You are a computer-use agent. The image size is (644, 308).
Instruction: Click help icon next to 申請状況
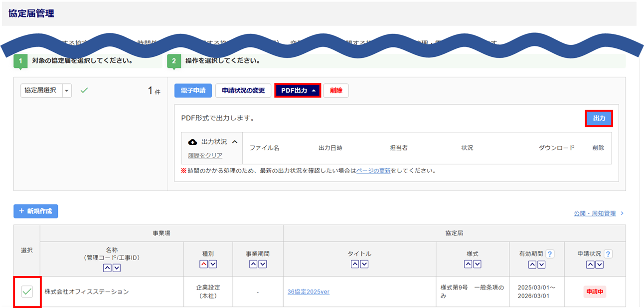(608, 254)
